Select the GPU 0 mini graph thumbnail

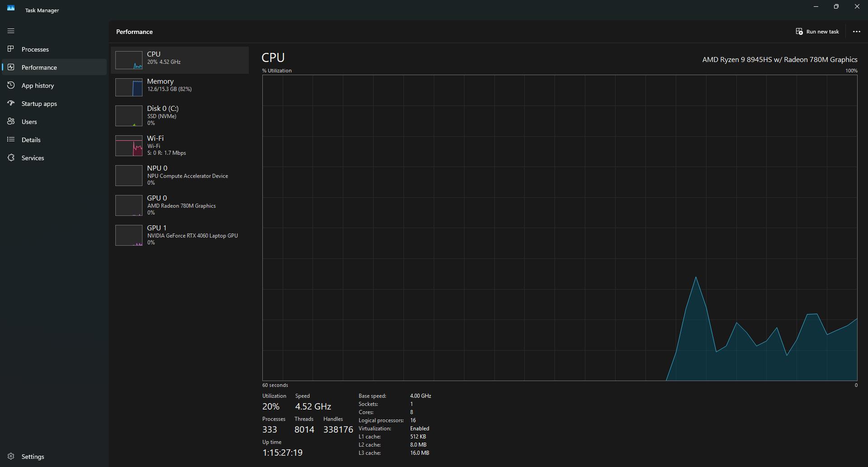click(x=129, y=205)
